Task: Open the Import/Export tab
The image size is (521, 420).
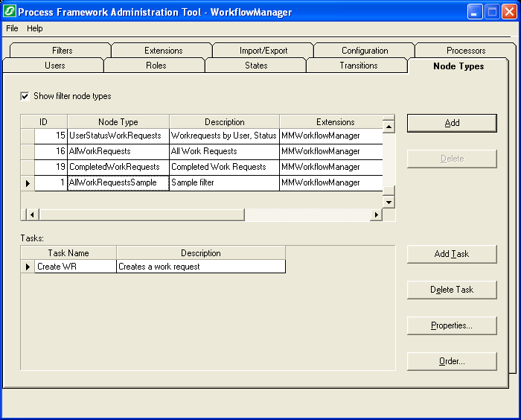Action: tap(263, 51)
